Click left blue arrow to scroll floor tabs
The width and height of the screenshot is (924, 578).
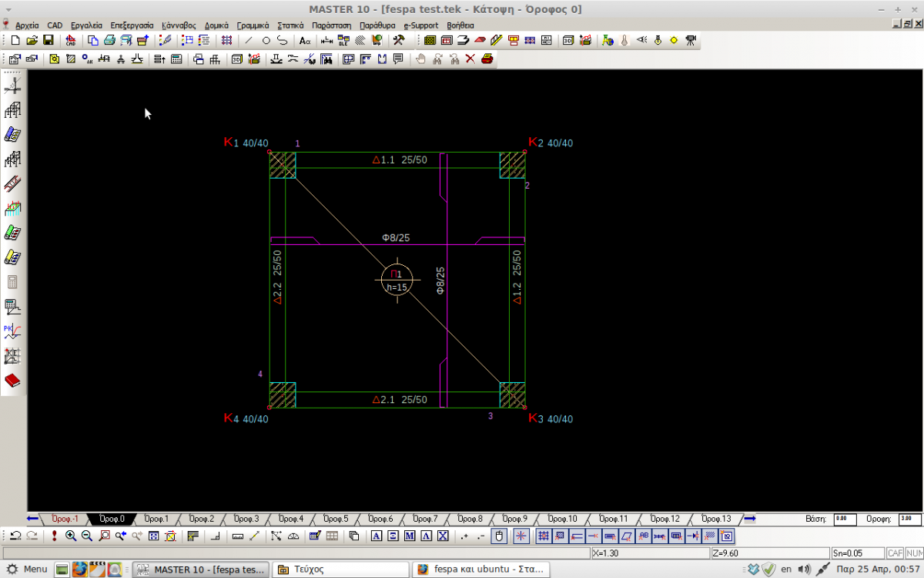(32, 519)
